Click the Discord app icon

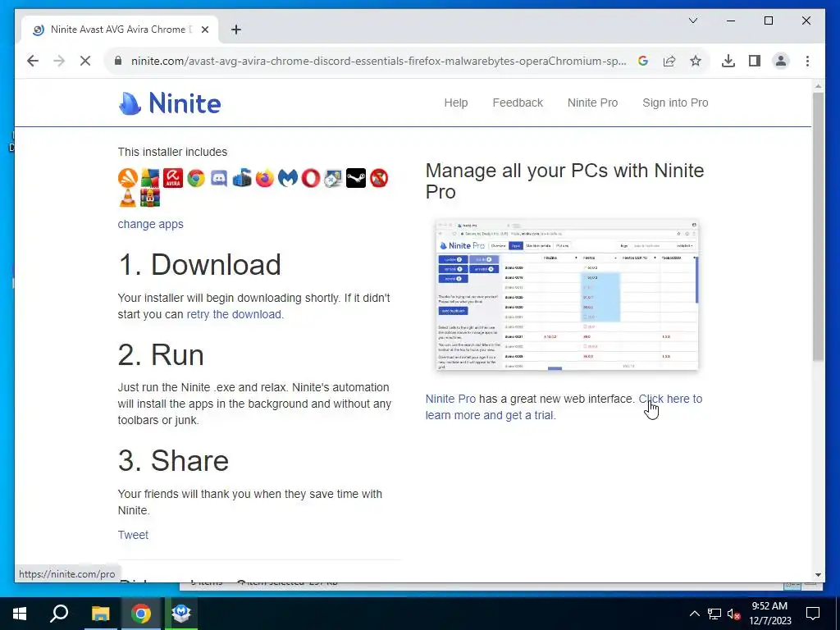218,178
